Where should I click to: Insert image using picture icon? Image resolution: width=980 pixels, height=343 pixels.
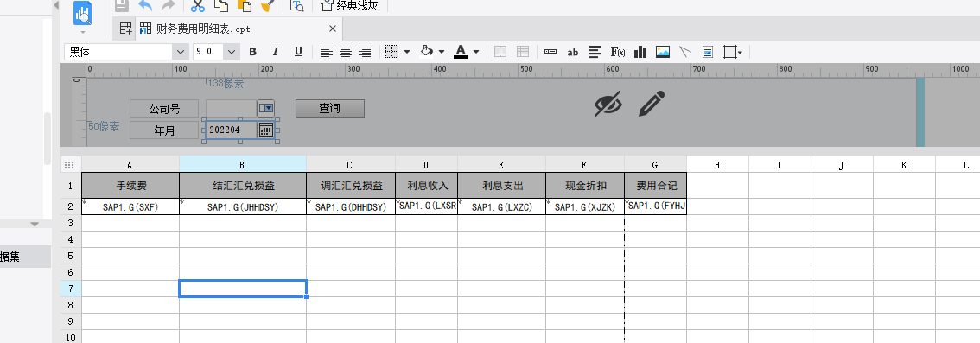(x=663, y=52)
